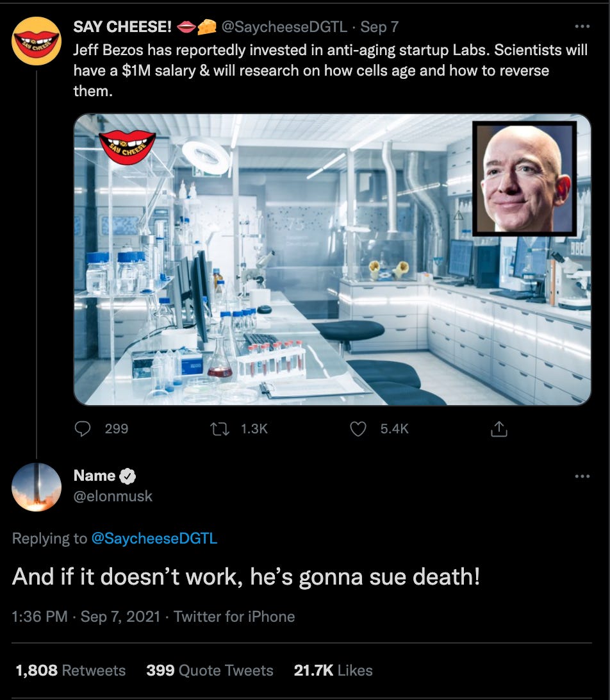
Task: Open more options for SAY CHEESE! tweet
Action: click(x=582, y=27)
